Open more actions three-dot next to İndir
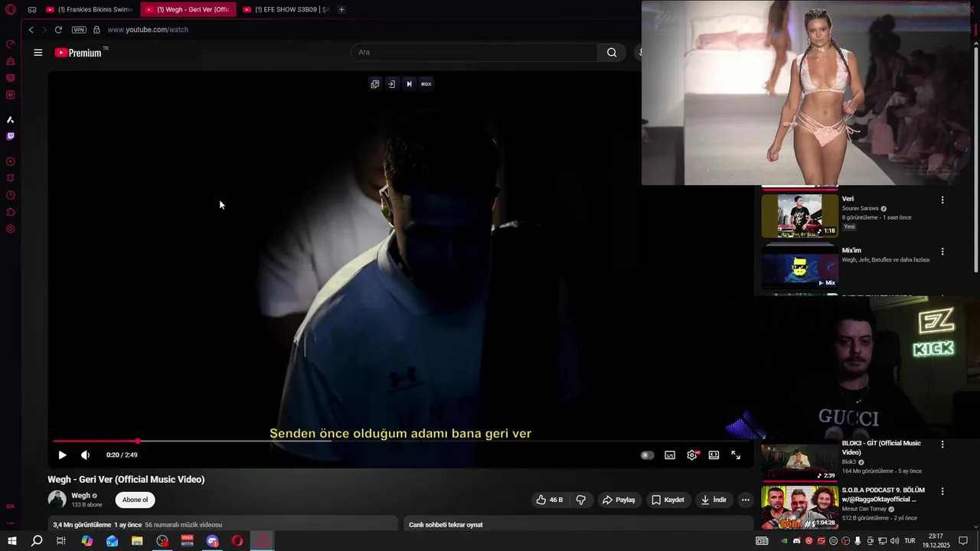 [745, 500]
